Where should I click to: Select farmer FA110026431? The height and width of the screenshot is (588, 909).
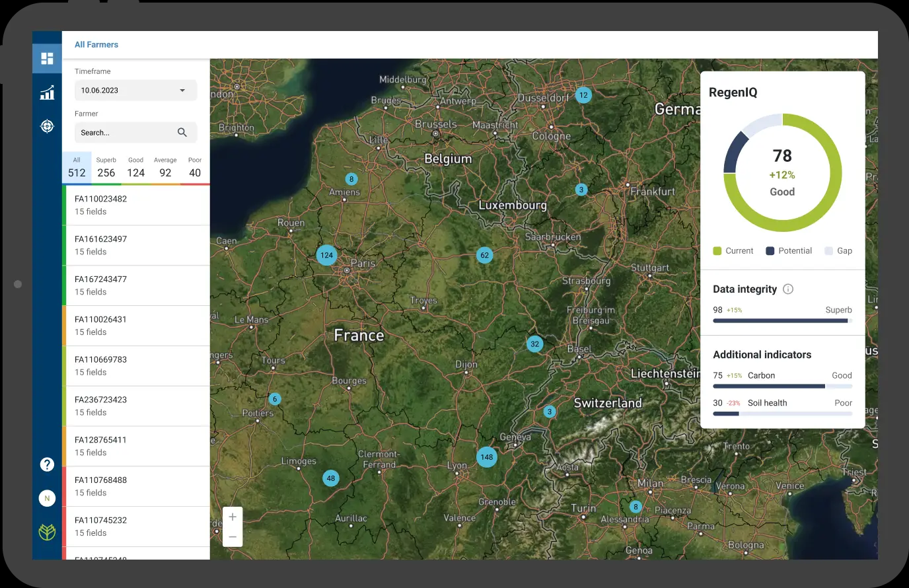tap(136, 326)
